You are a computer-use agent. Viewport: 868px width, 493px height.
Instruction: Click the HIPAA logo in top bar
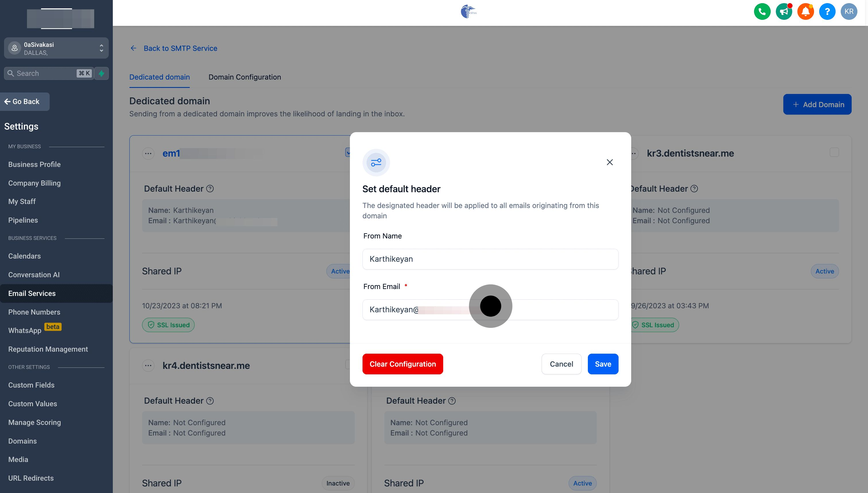point(468,11)
